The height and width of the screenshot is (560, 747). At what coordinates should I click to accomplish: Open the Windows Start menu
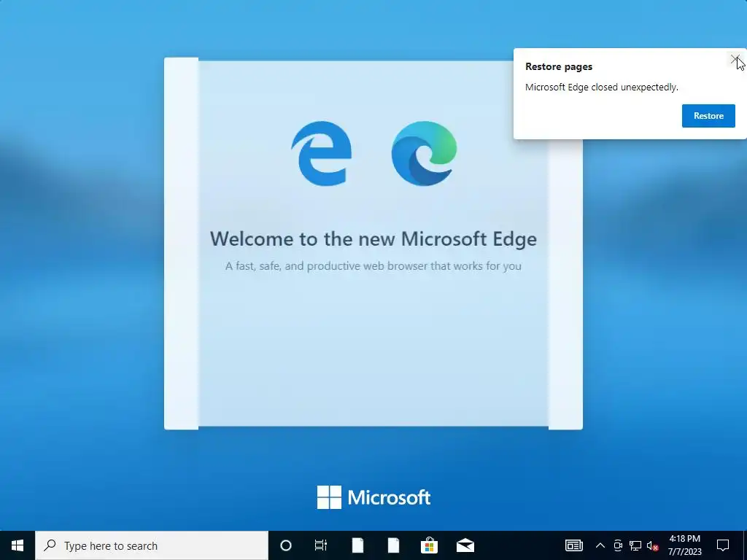coord(18,545)
